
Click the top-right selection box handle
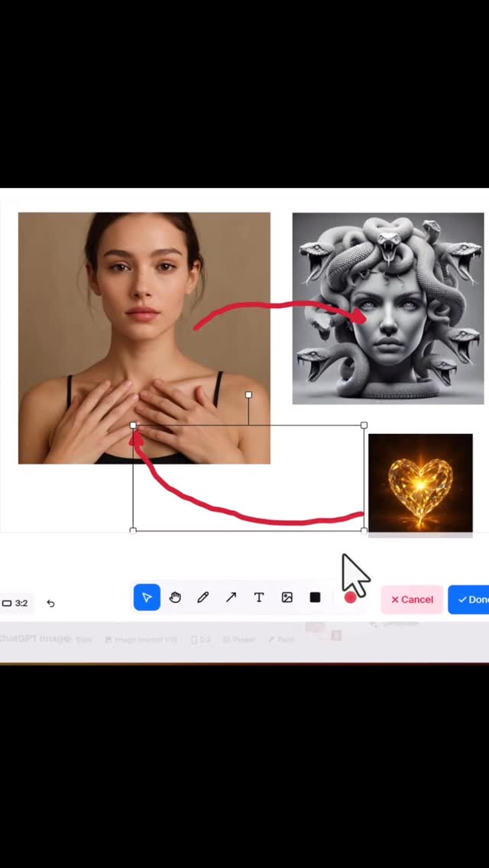[364, 425]
